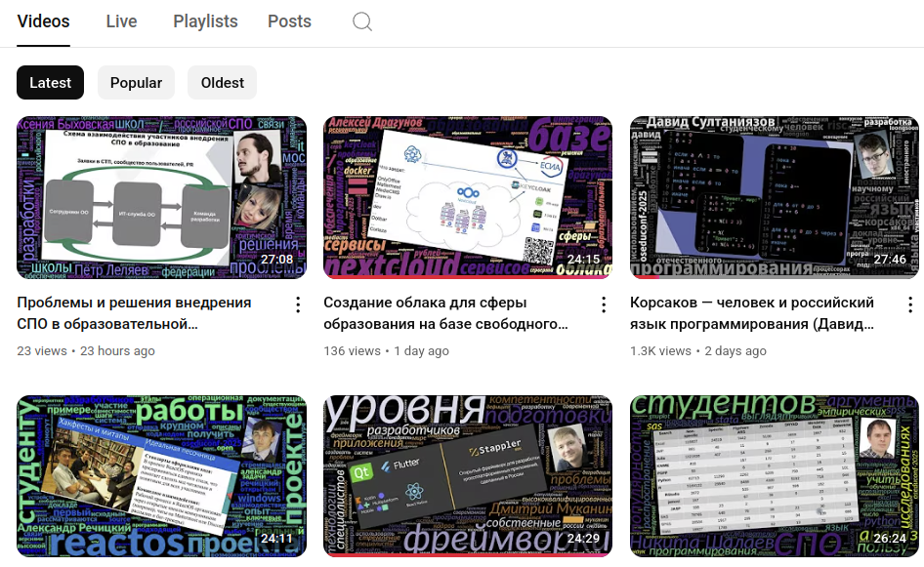Screen dimensions: 924x567
Task: Open the three-dot menu for the Создание облака video
Action: tap(604, 304)
